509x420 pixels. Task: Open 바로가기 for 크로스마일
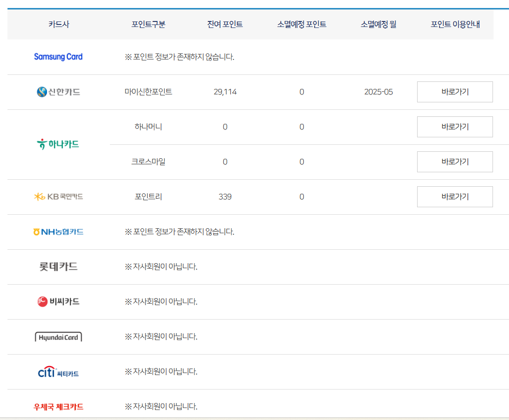[455, 162]
